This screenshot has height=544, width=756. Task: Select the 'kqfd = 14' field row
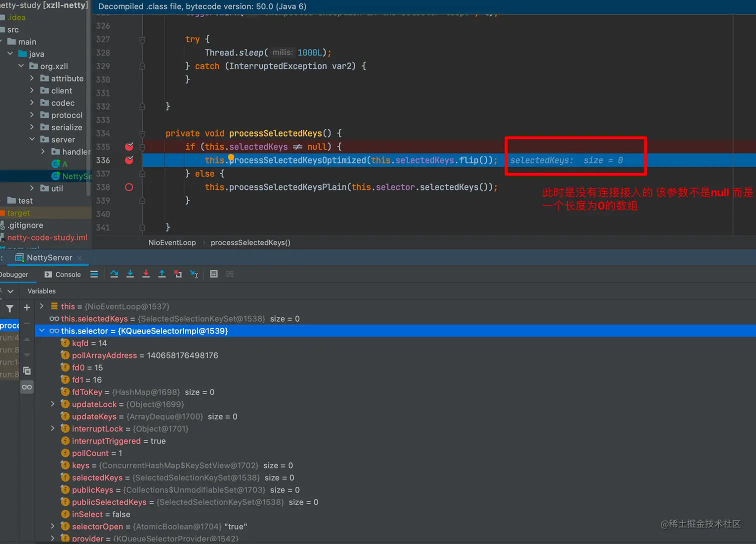pos(395,343)
